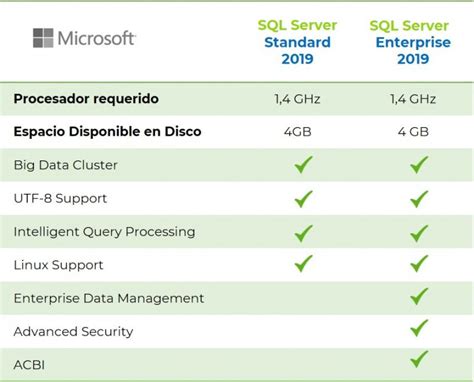The height and width of the screenshot is (382, 474).
Task: Click Big Data Cluster checkmark under Standard
Action: tap(303, 165)
